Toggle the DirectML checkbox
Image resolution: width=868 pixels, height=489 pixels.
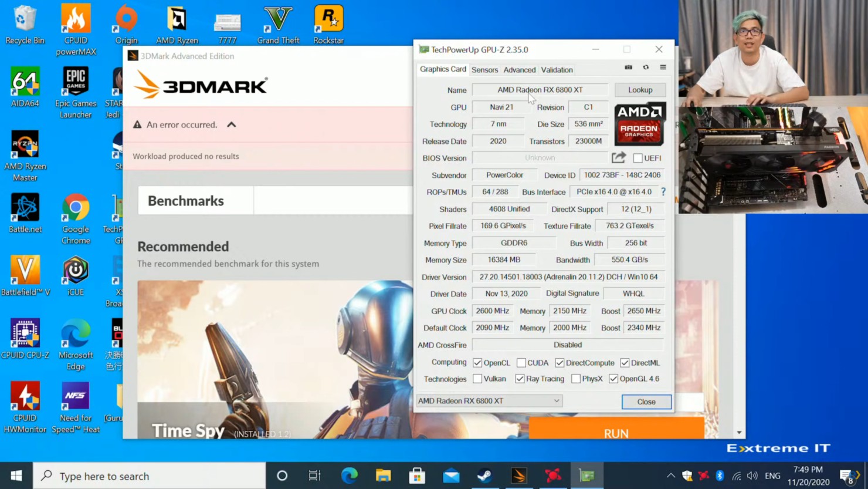[x=625, y=363]
